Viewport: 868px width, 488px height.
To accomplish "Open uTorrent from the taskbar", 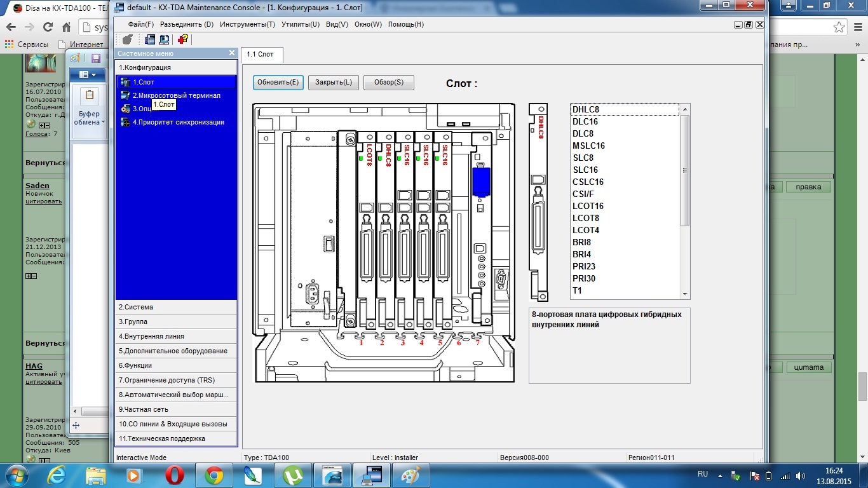I will point(292,475).
